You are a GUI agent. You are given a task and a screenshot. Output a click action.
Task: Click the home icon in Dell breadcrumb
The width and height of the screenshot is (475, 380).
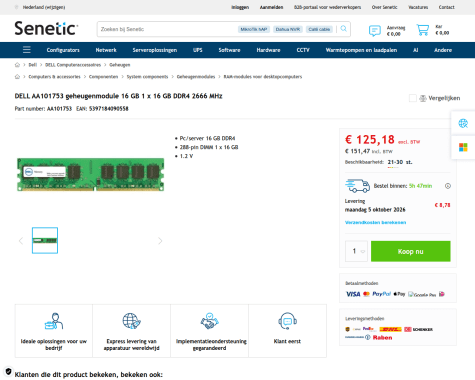click(x=17, y=65)
